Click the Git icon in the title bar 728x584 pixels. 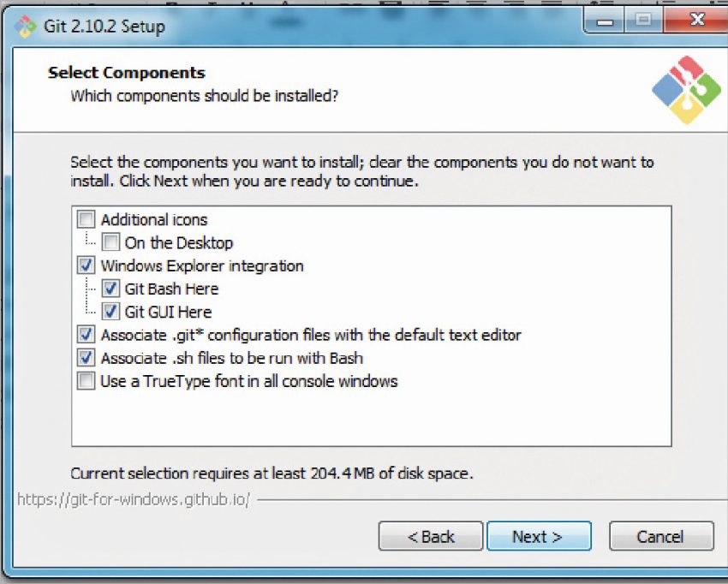26,26
